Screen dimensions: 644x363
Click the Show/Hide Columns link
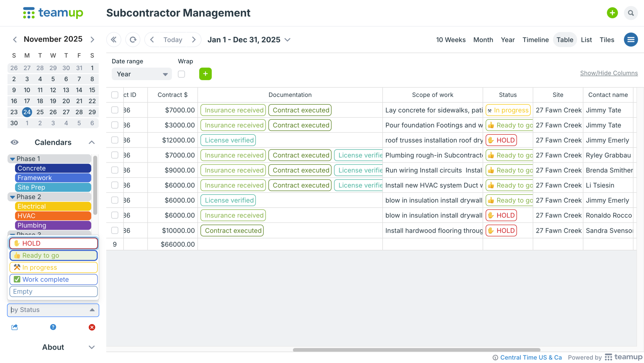609,73
